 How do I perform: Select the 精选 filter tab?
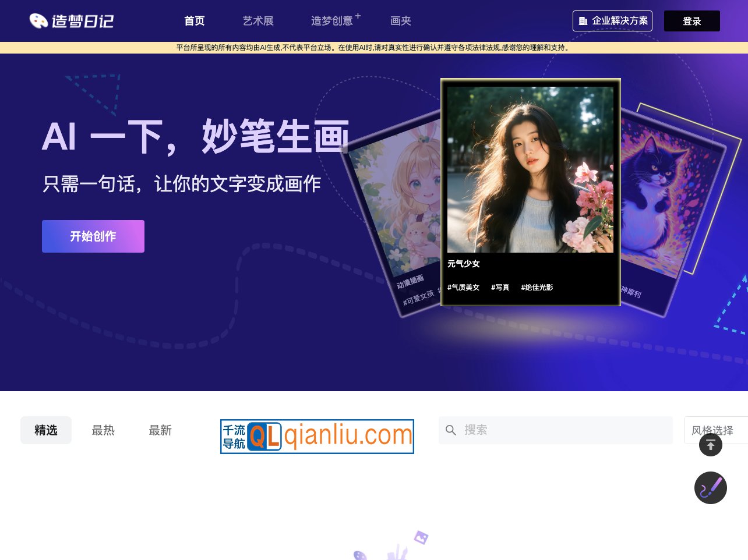[46, 430]
